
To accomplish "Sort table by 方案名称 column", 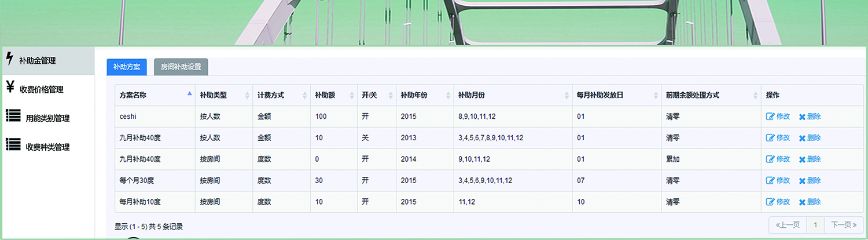I will point(189,94).
